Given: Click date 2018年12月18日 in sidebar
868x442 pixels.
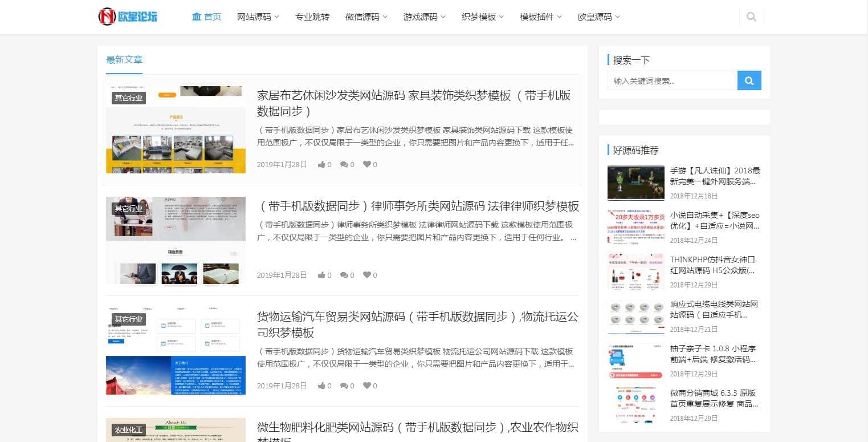Looking at the screenshot, I should click(694, 196).
